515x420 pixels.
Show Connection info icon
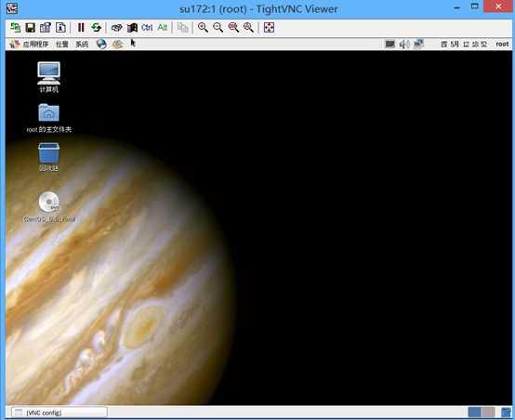pyautogui.click(x=60, y=28)
